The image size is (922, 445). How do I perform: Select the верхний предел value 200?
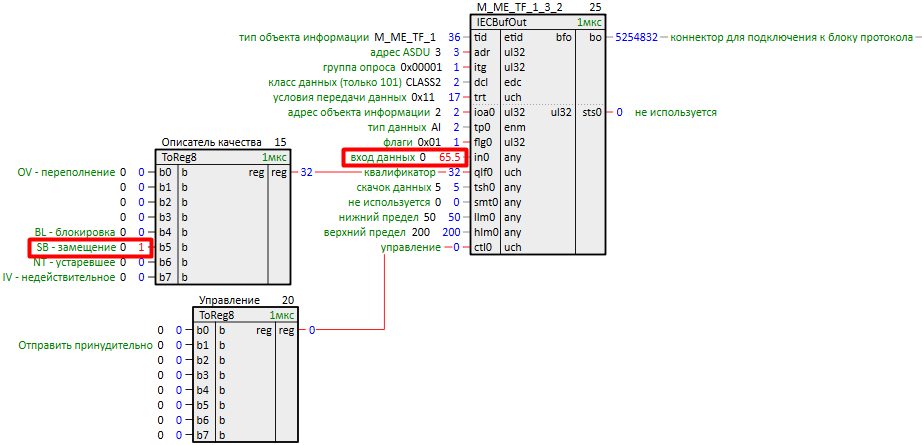tap(451, 232)
